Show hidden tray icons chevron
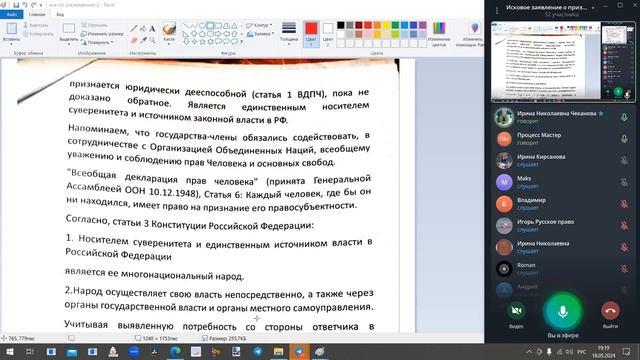 point(529,352)
